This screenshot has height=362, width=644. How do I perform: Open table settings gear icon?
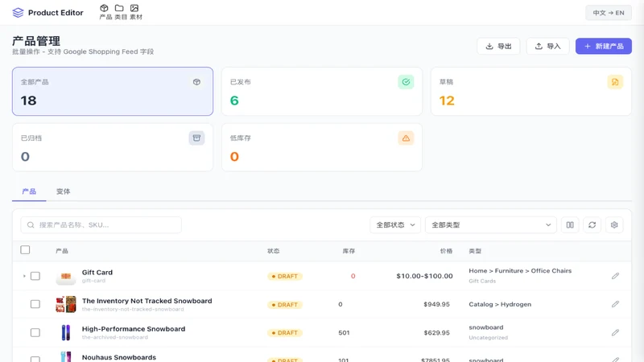[614, 225]
